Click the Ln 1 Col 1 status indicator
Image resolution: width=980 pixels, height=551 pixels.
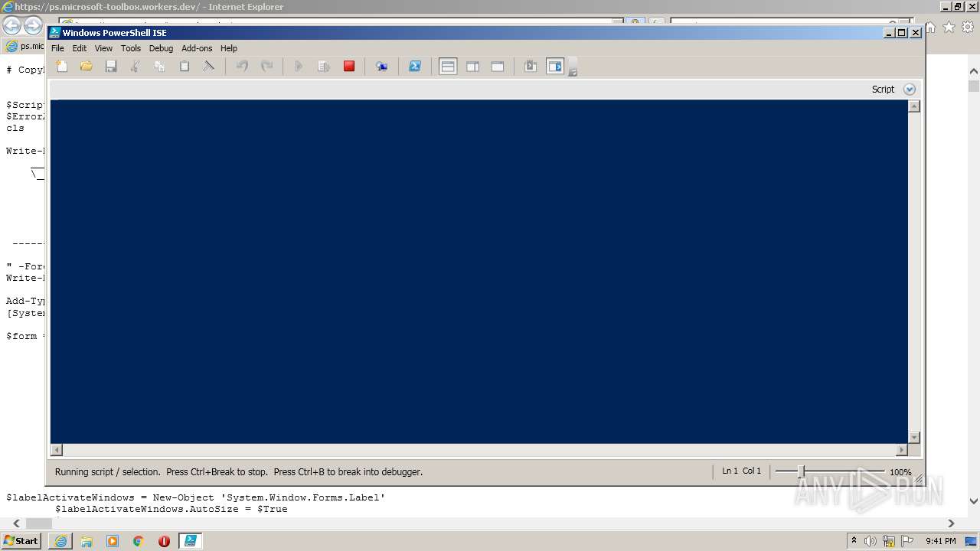click(741, 471)
